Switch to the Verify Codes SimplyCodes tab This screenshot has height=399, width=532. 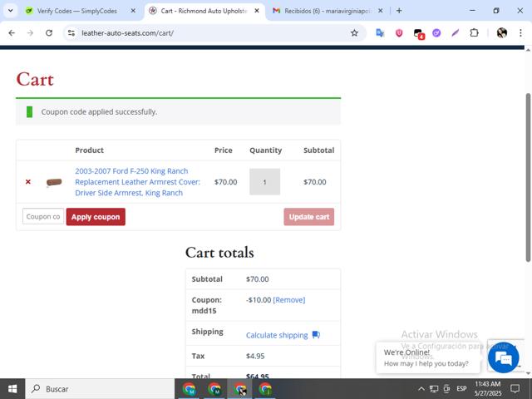pyautogui.click(x=77, y=11)
